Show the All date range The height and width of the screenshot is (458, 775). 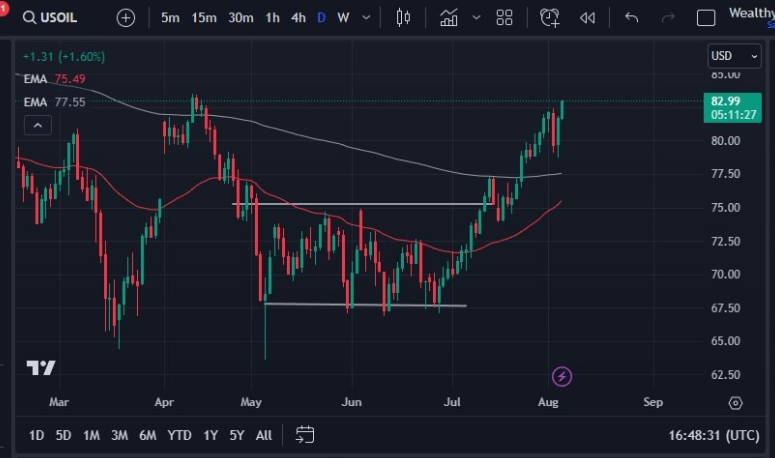coord(264,435)
